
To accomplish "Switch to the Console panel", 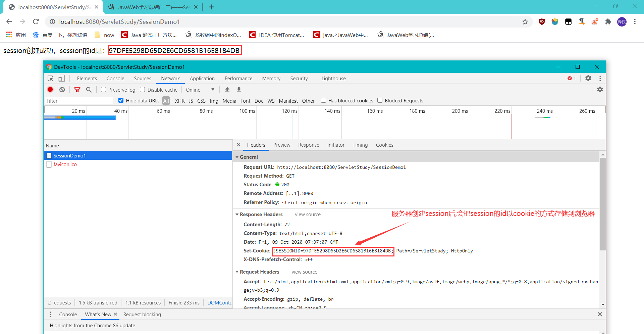I will coord(115,78).
